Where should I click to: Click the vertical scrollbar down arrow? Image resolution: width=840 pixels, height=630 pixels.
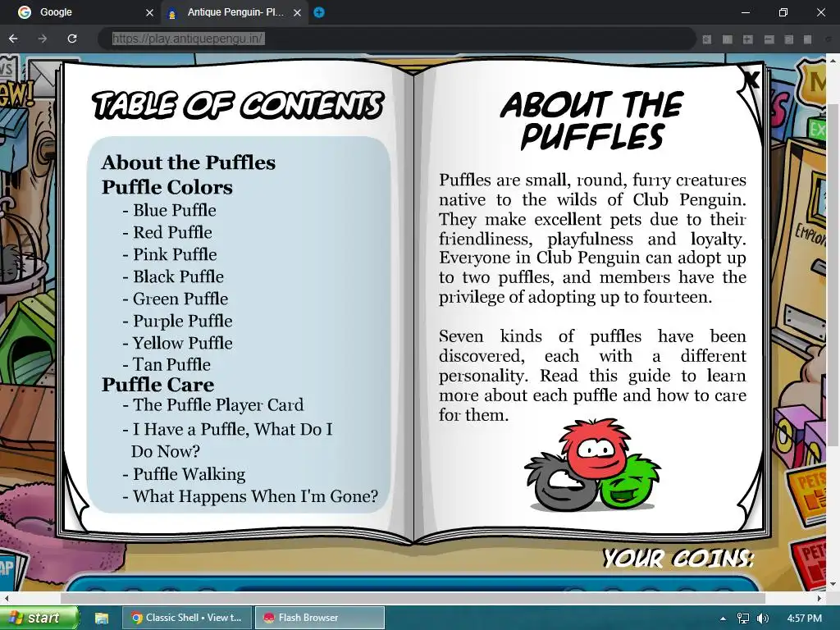coord(833,584)
